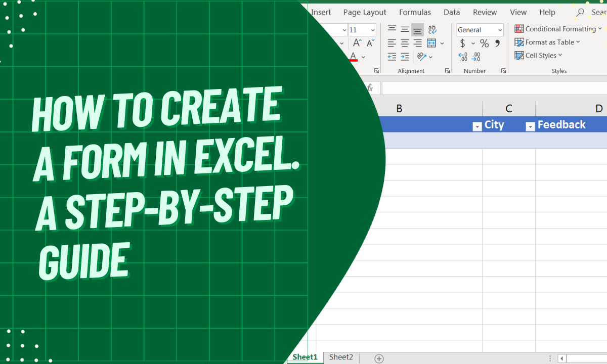The height and width of the screenshot is (364, 607).
Task: Open the Help tab
Action: pyautogui.click(x=547, y=12)
